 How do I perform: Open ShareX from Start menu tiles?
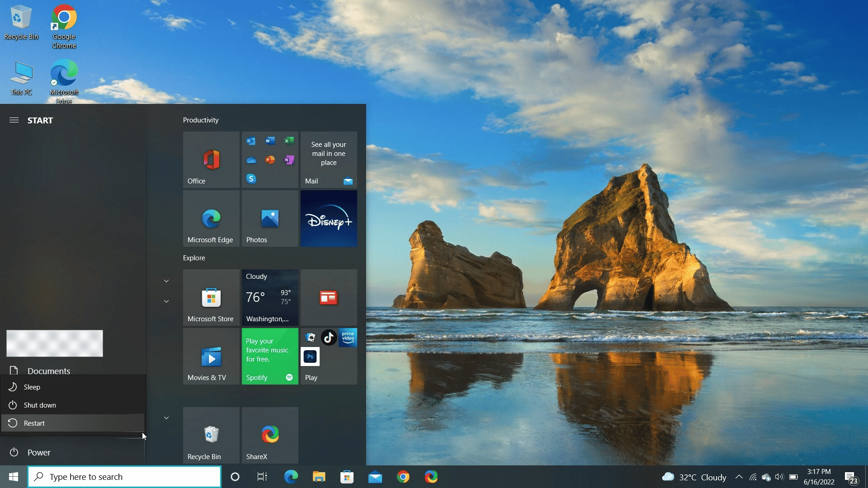click(x=269, y=436)
